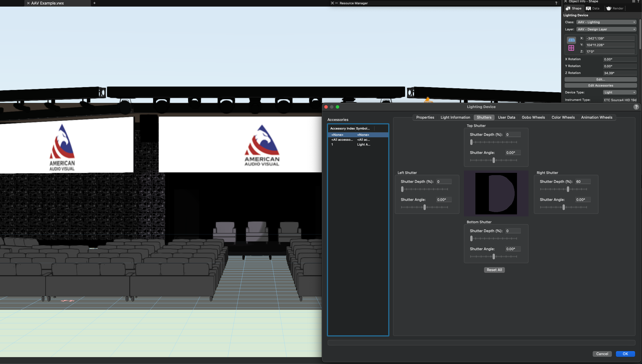Click the Lighting Device dialog help icon
Viewport: 642px width, 364px height.
pyautogui.click(x=636, y=107)
